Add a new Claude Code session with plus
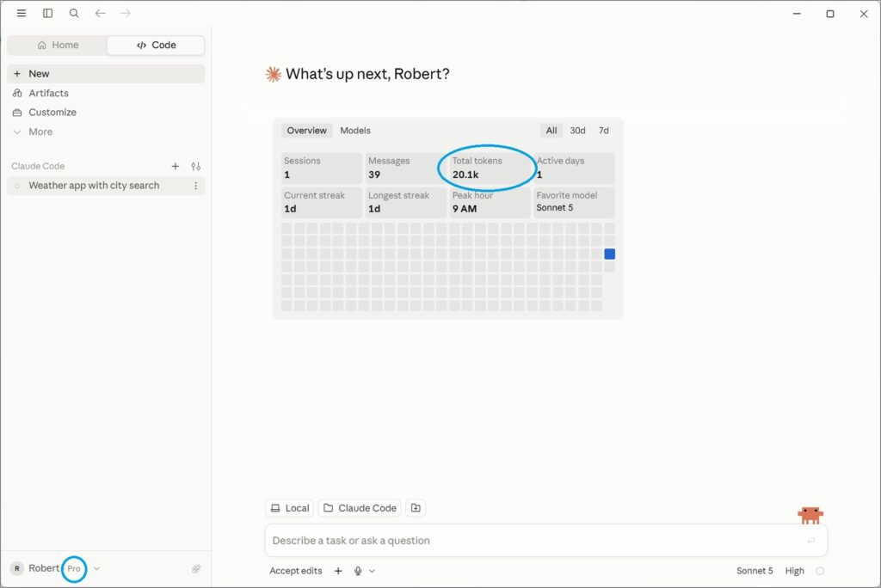This screenshot has width=881, height=588. [176, 166]
